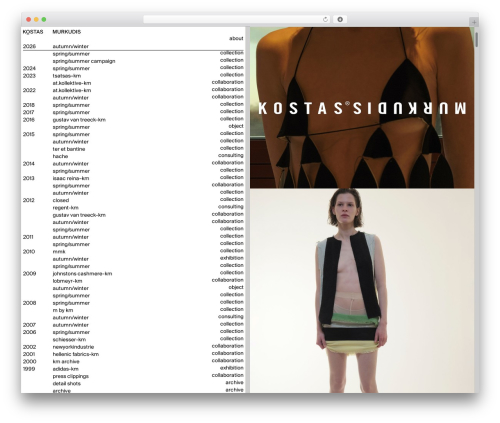
Task: Open the schiesser-km entry
Action: pyautogui.click(x=69, y=340)
